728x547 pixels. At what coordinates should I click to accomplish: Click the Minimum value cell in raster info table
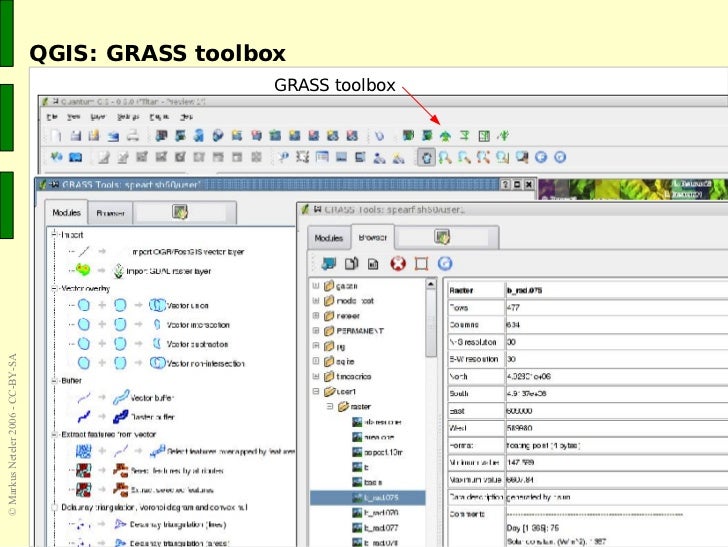(617, 462)
